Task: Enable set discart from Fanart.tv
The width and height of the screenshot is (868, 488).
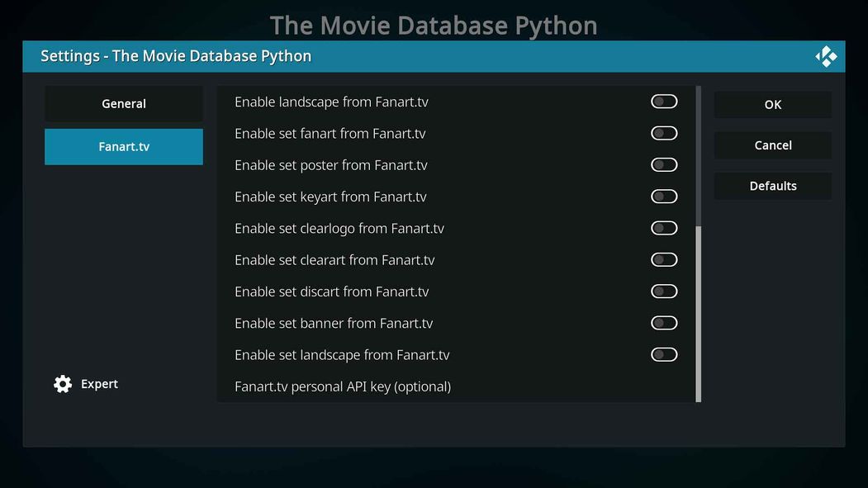Action: pos(663,291)
